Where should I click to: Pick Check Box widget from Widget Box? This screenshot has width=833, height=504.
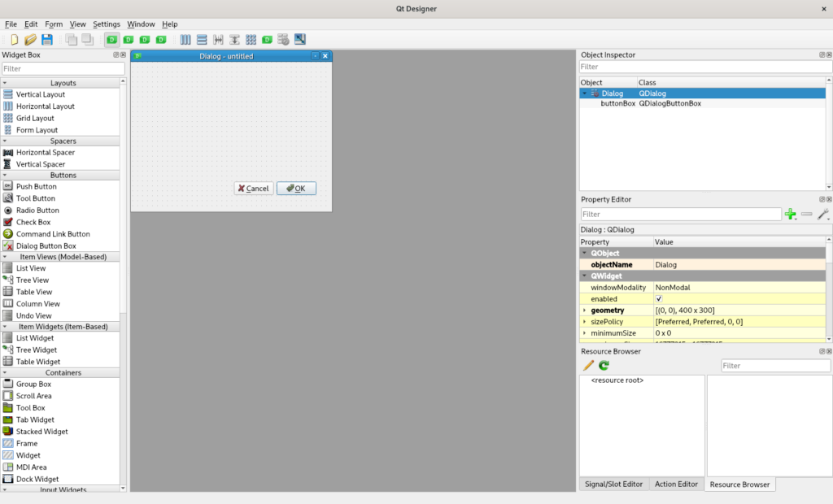(x=33, y=222)
